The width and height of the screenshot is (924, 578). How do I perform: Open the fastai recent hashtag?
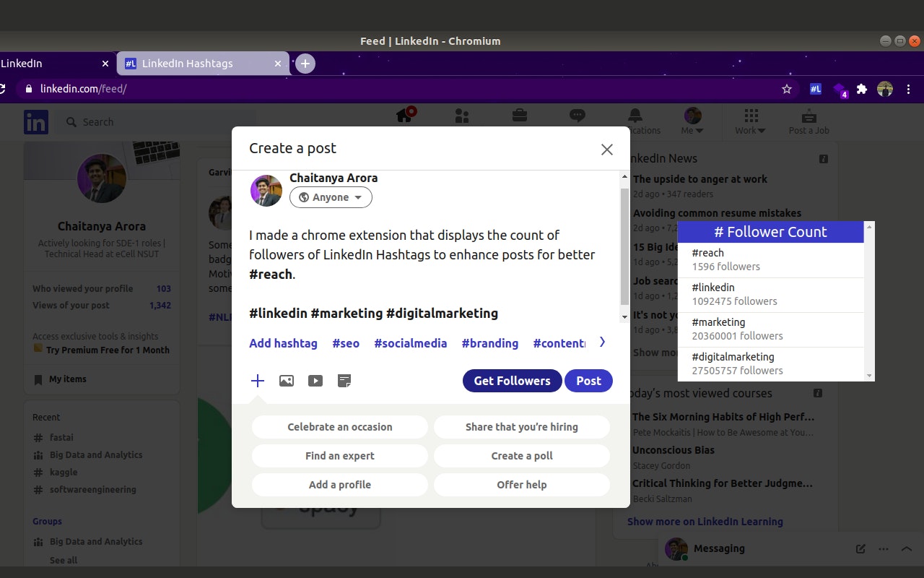(x=61, y=437)
